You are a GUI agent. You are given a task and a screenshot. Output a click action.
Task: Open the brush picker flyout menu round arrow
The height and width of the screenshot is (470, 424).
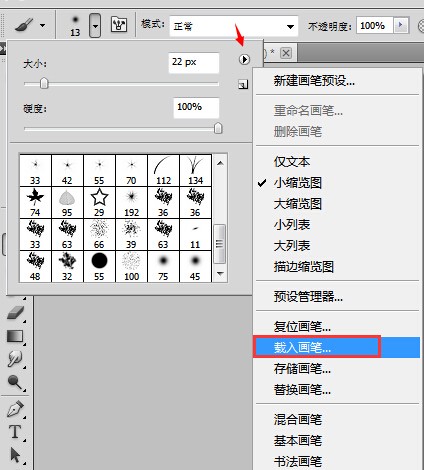pos(244,59)
